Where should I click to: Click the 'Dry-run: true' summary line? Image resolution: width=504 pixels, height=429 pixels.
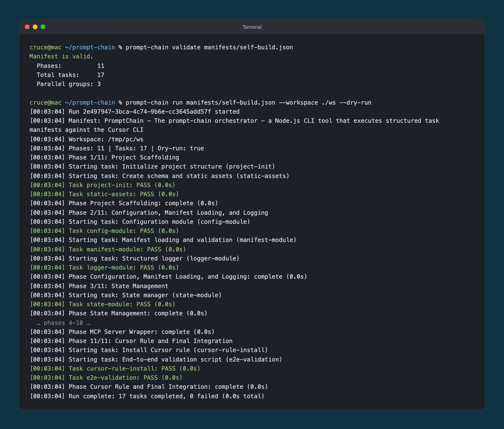pos(117,148)
